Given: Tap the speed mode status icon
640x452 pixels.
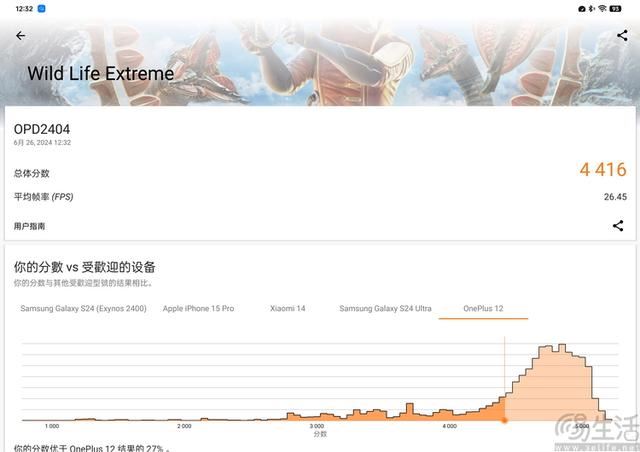Looking at the screenshot, I should pyautogui.click(x=581, y=8).
